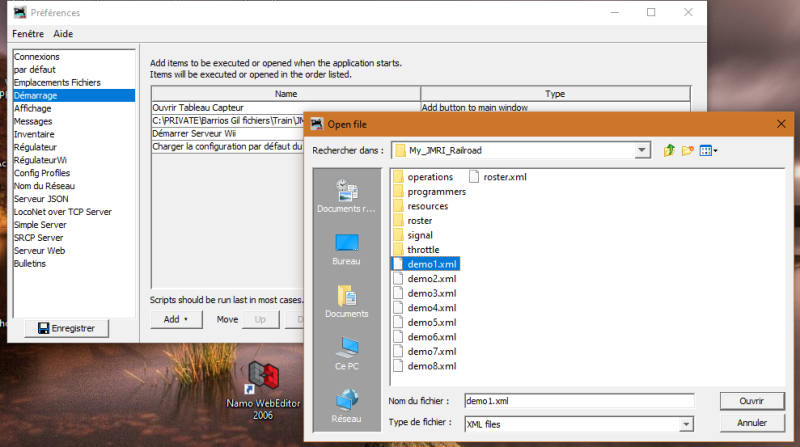The width and height of the screenshot is (800, 447).
Task: Click the Nom du fichier text field
Action: (579, 400)
